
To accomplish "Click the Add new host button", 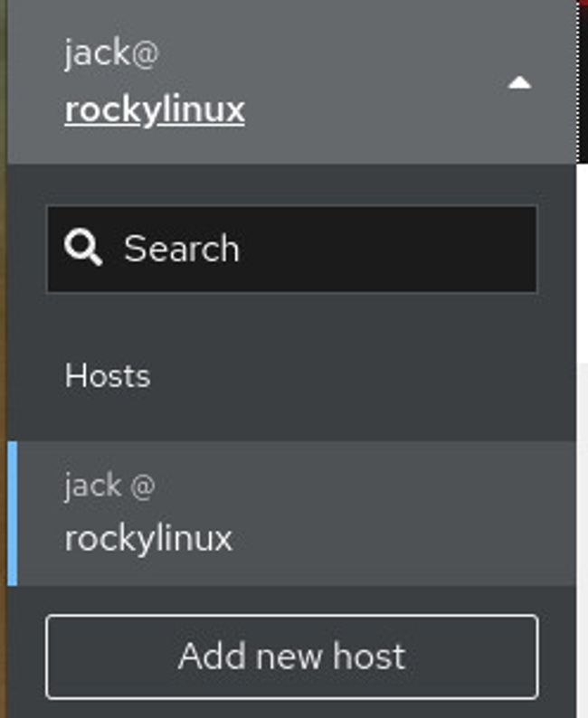I will tap(292, 657).
